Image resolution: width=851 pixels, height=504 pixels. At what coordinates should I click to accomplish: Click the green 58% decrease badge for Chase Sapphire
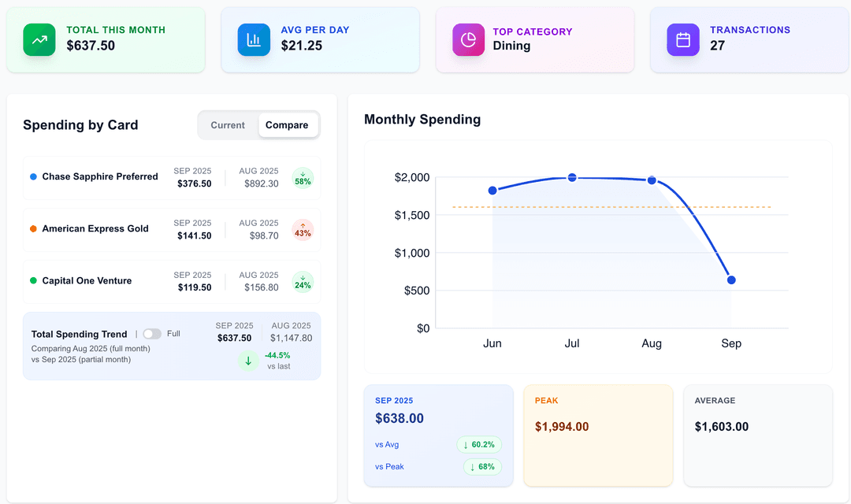point(303,178)
